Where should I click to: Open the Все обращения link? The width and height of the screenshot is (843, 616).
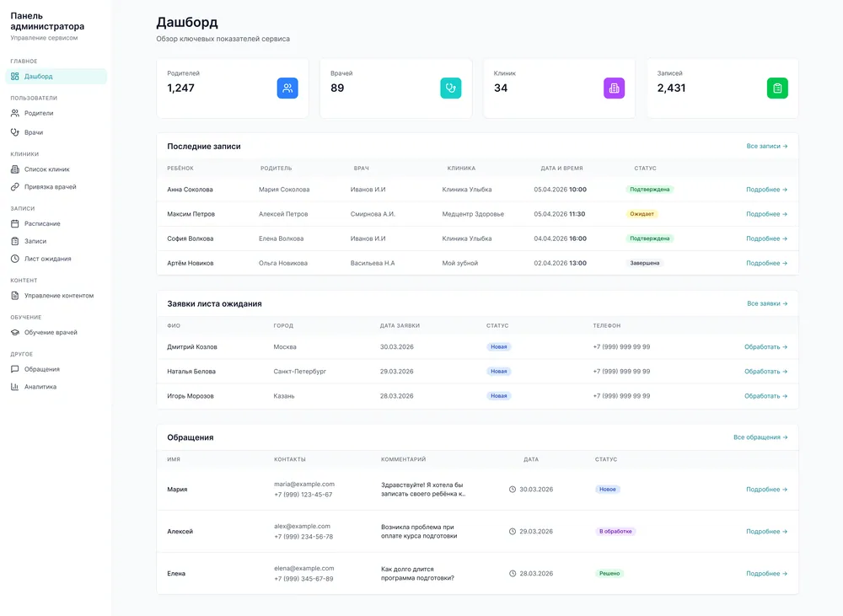(x=760, y=437)
